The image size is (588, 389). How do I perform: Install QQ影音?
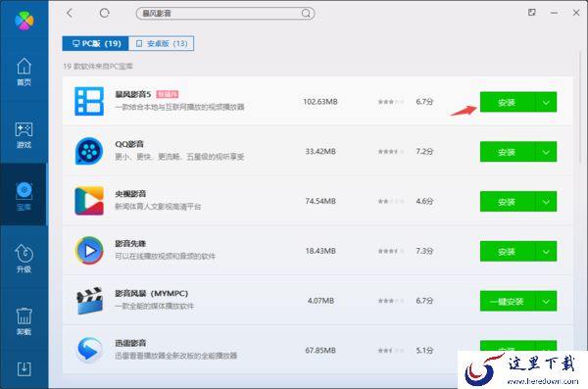508,152
